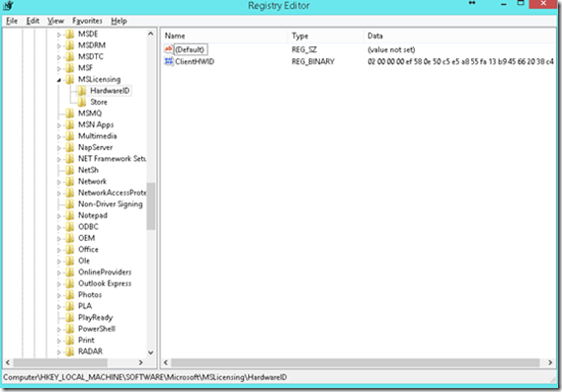Click the REG_BINARY type cell
The width and height of the screenshot is (562, 392).
313,61
